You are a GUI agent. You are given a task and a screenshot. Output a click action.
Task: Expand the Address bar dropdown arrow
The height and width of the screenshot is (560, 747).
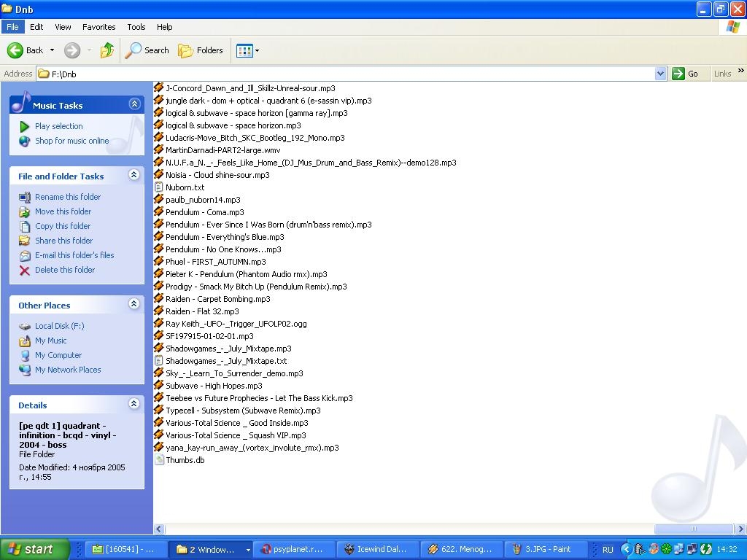tap(660, 74)
